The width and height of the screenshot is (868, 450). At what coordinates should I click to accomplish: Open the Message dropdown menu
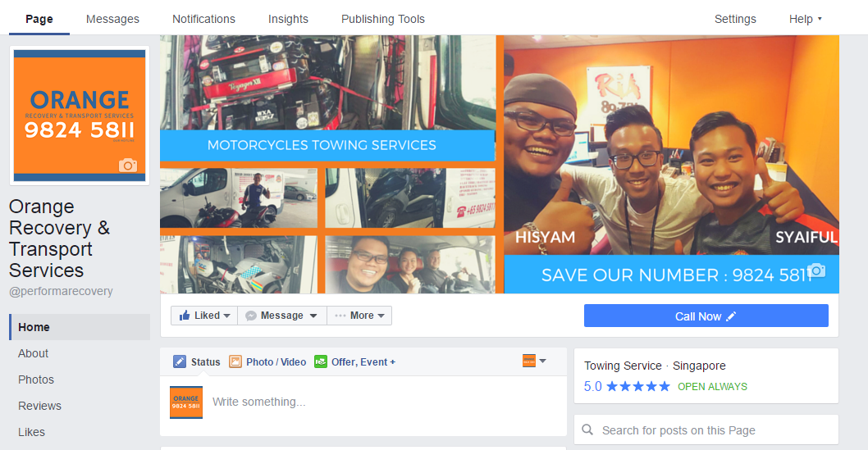(x=313, y=316)
